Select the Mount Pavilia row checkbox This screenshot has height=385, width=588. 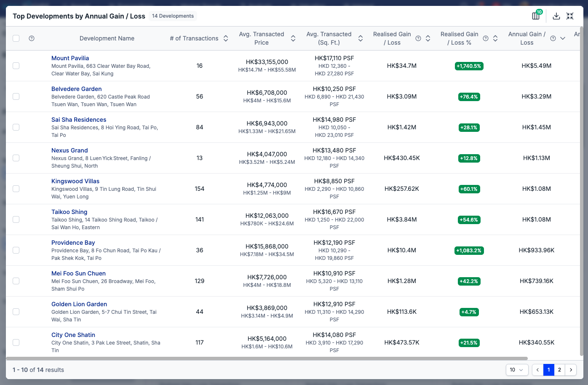(x=16, y=66)
